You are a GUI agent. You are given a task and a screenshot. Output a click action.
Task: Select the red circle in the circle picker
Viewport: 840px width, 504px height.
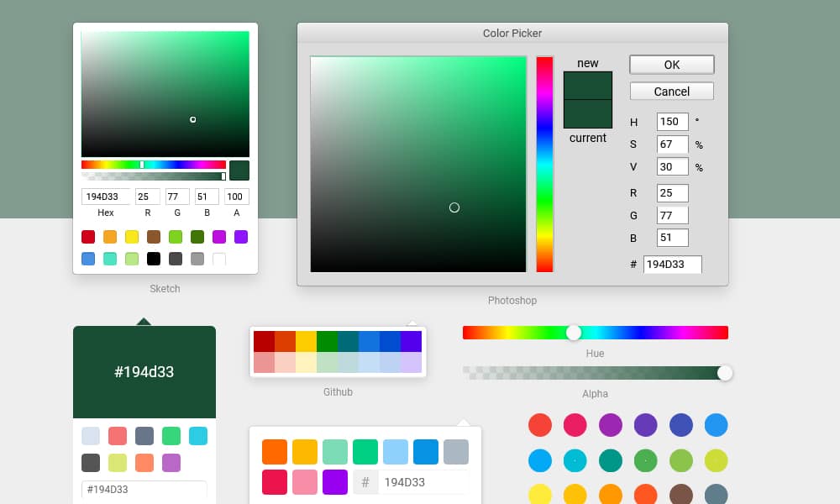(540, 425)
